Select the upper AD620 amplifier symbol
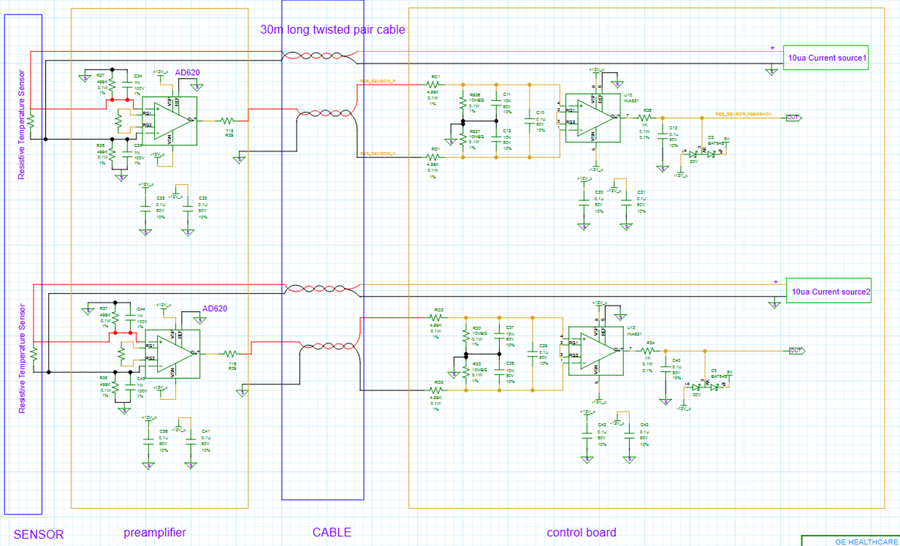 [169, 121]
